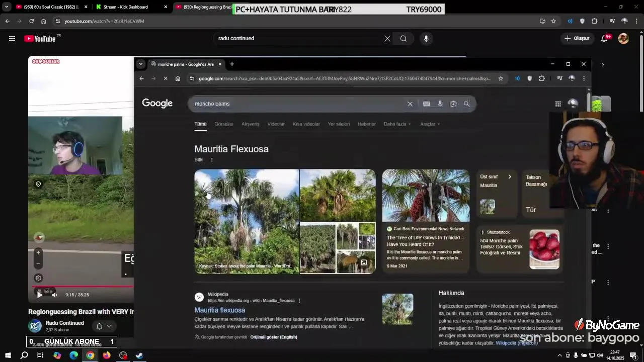The width and height of the screenshot is (644, 362).
Task: Open Firefox from the taskbar
Action: click(107, 355)
